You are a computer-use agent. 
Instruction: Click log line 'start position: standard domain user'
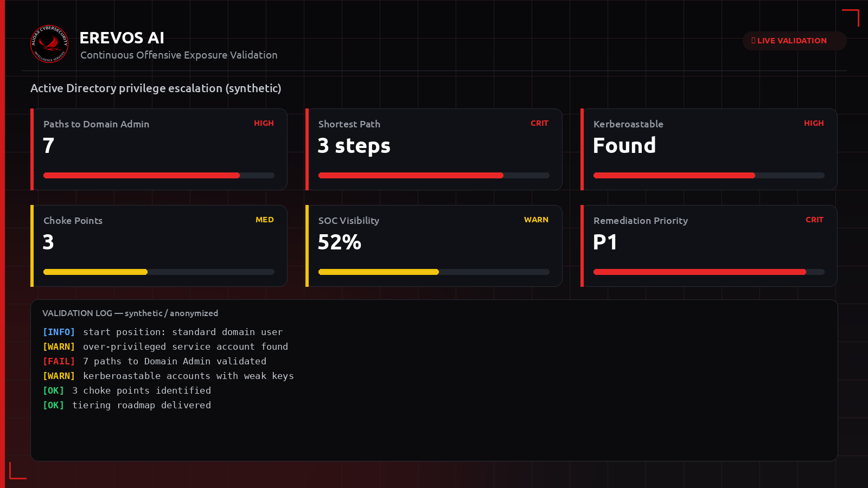pyautogui.click(x=183, y=332)
